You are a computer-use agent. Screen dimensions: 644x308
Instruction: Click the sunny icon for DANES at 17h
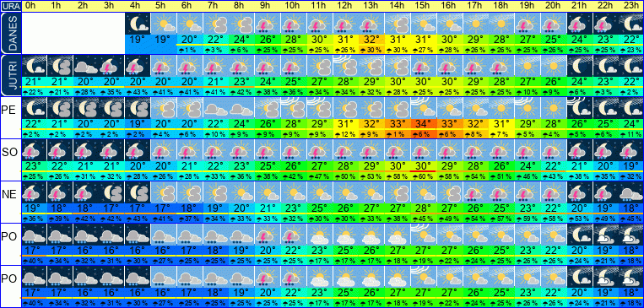pos(475,24)
